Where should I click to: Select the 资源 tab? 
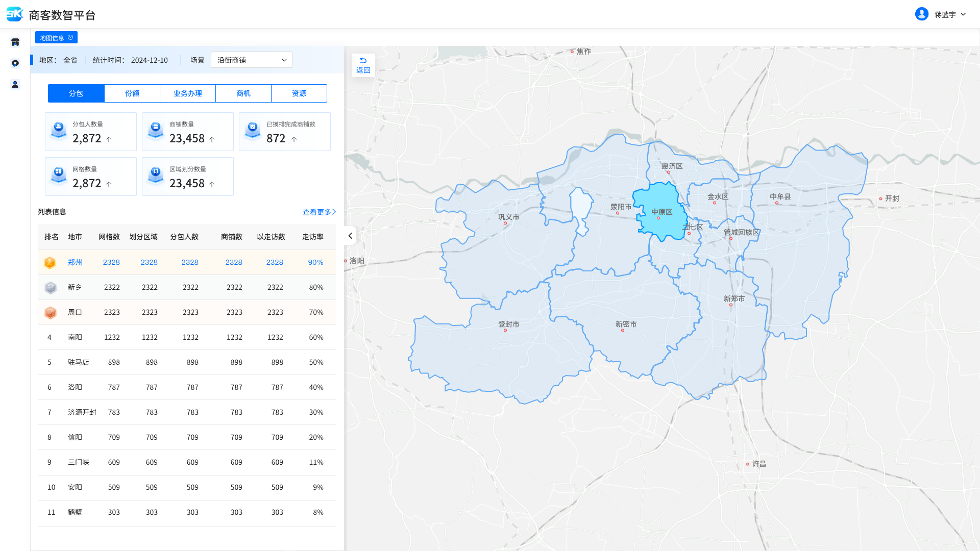pos(299,93)
